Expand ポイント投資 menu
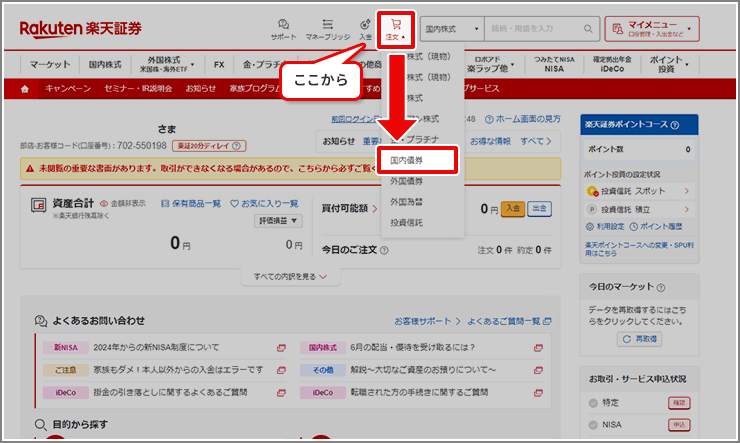 [x=668, y=64]
